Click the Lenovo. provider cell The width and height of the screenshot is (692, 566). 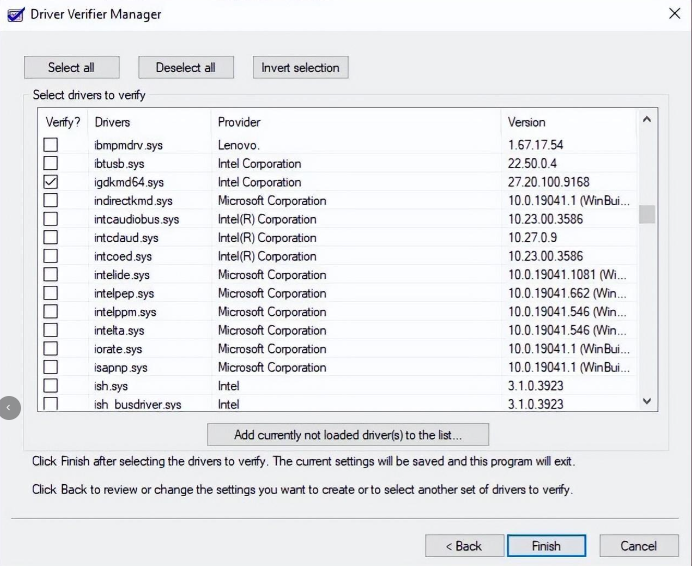(239, 145)
